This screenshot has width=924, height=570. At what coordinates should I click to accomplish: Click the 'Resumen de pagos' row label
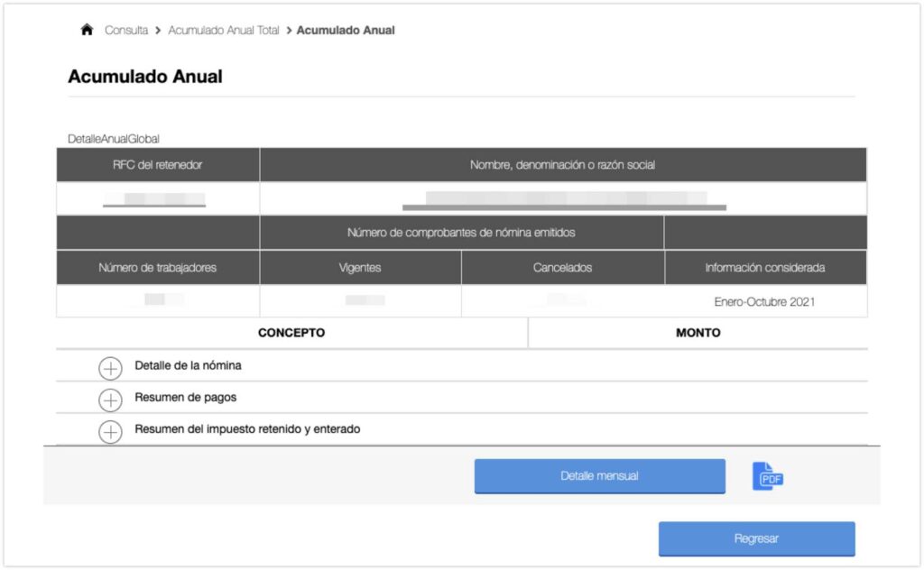[x=185, y=398]
